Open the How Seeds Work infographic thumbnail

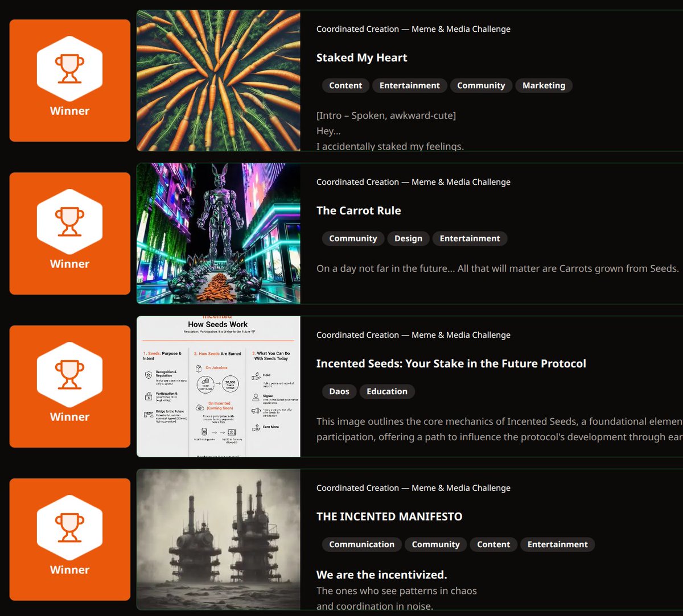[219, 386]
